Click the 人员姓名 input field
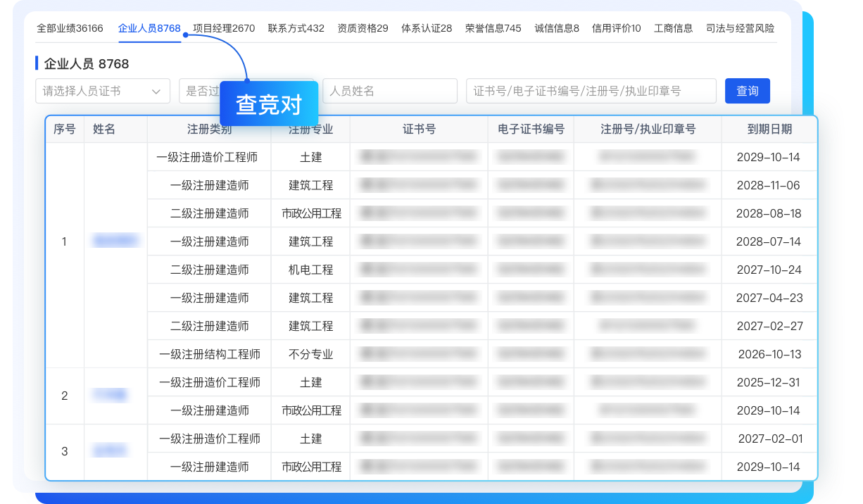The height and width of the screenshot is (504, 863). click(x=389, y=91)
